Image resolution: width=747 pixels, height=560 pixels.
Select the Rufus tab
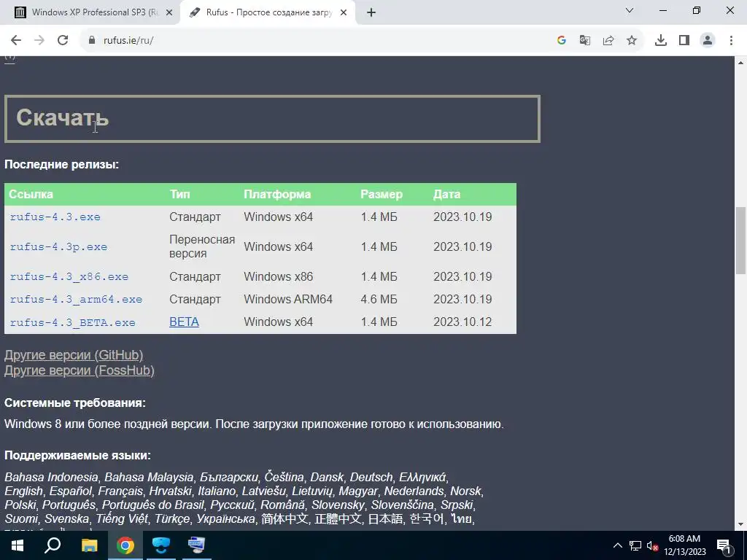pos(268,12)
